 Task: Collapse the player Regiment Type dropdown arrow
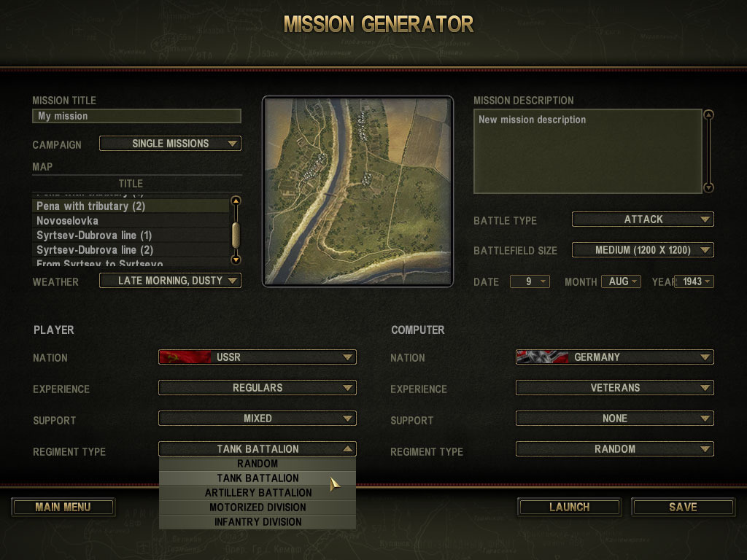pos(348,448)
